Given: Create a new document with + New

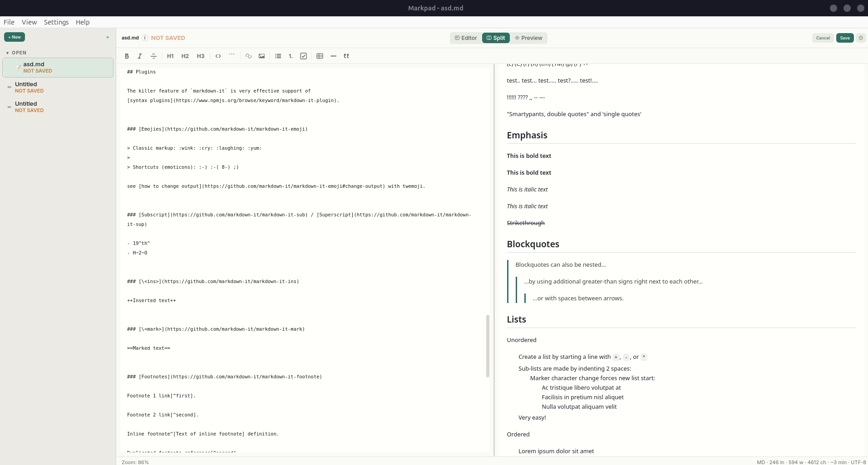Looking at the screenshot, I should (x=15, y=37).
